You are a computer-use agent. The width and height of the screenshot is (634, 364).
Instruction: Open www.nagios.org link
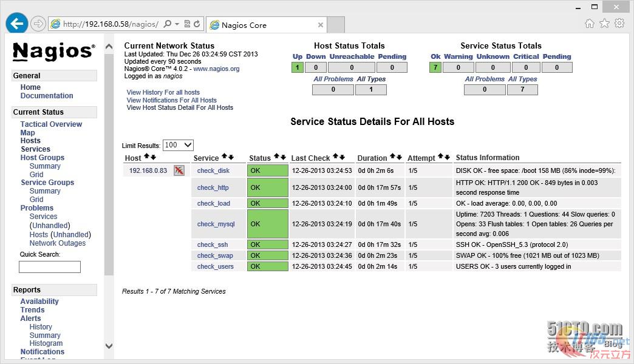216,69
